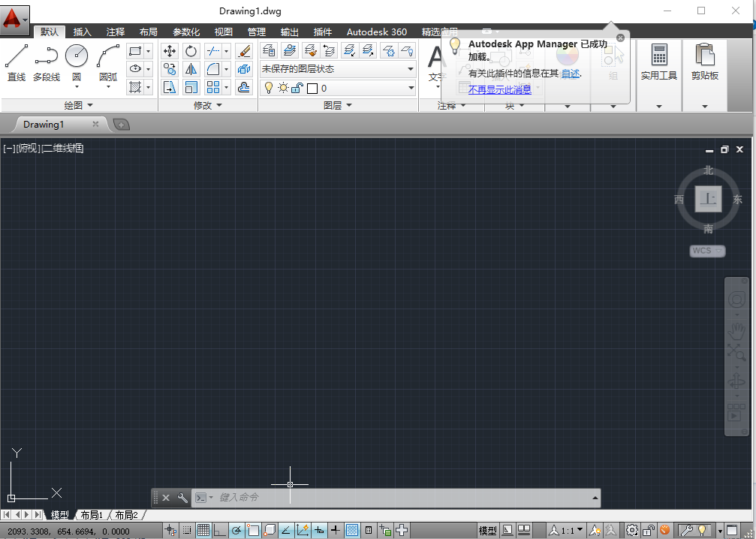Viewport: 756px width, 539px height.
Task: Select the 多段线 (Polyline) tool
Action: 46,55
